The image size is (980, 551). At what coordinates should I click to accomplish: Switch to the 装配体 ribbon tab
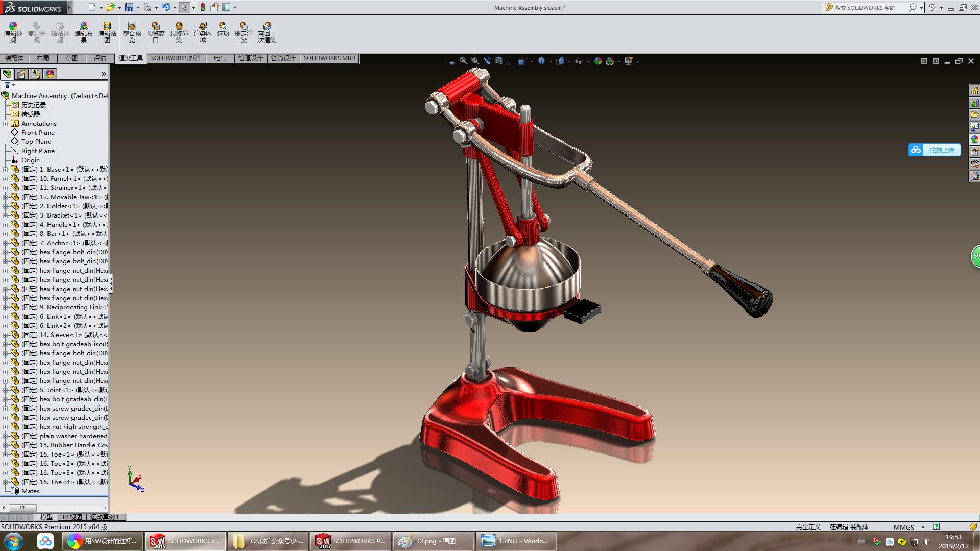15,58
